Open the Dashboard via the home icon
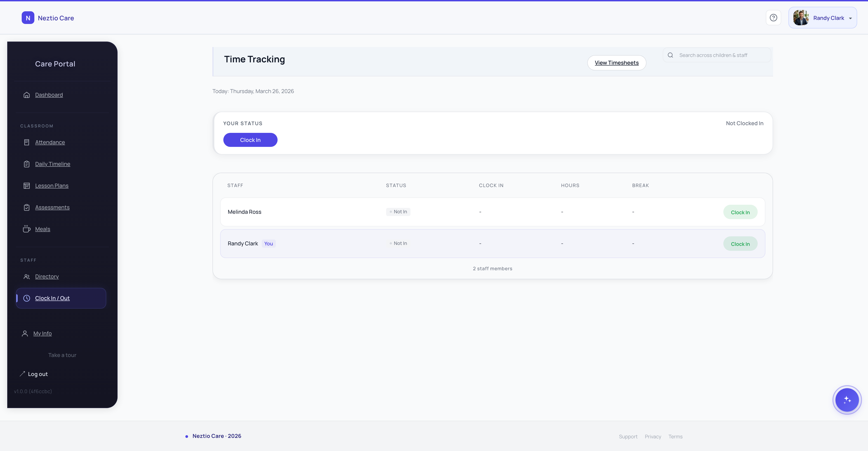Viewport: 868px width, 451px height. click(27, 95)
